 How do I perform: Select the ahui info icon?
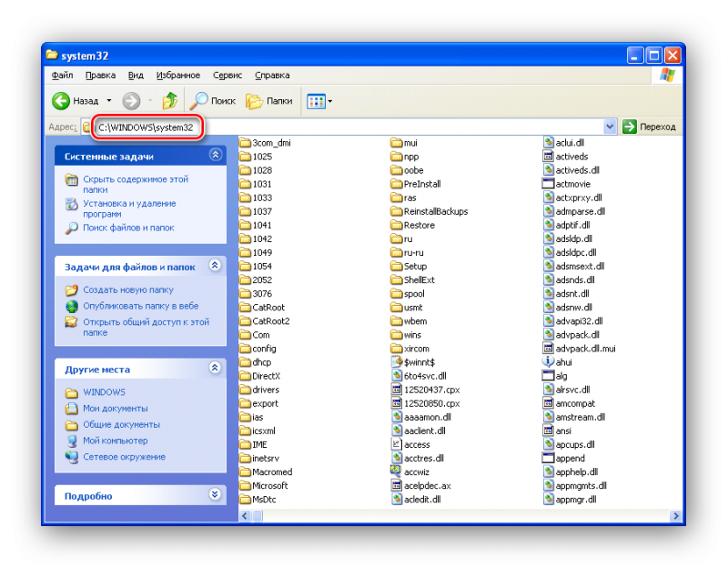pyautogui.click(x=549, y=361)
